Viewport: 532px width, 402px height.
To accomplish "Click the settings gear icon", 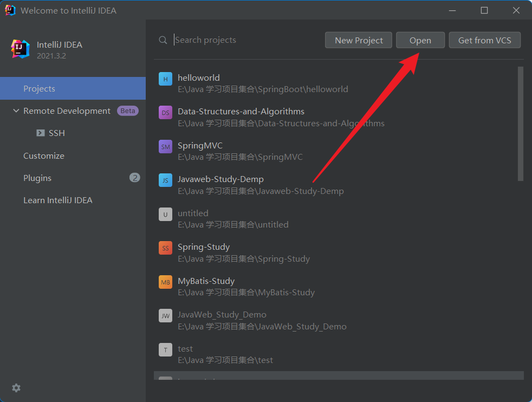I will coord(16,388).
